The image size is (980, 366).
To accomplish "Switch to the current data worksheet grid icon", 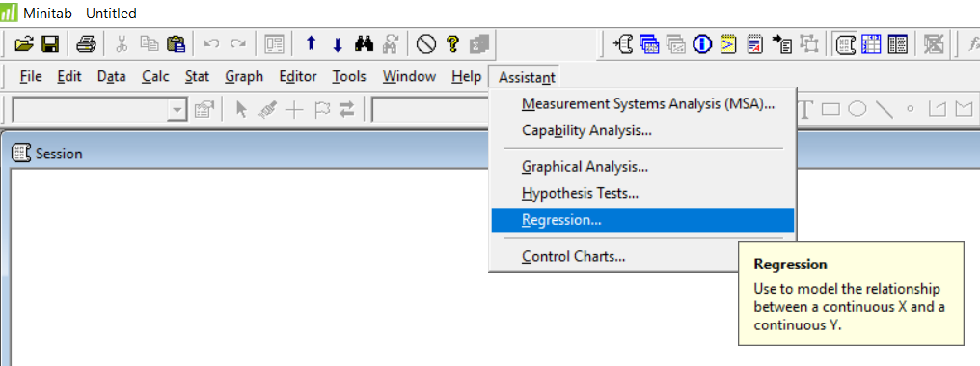I will [x=871, y=44].
